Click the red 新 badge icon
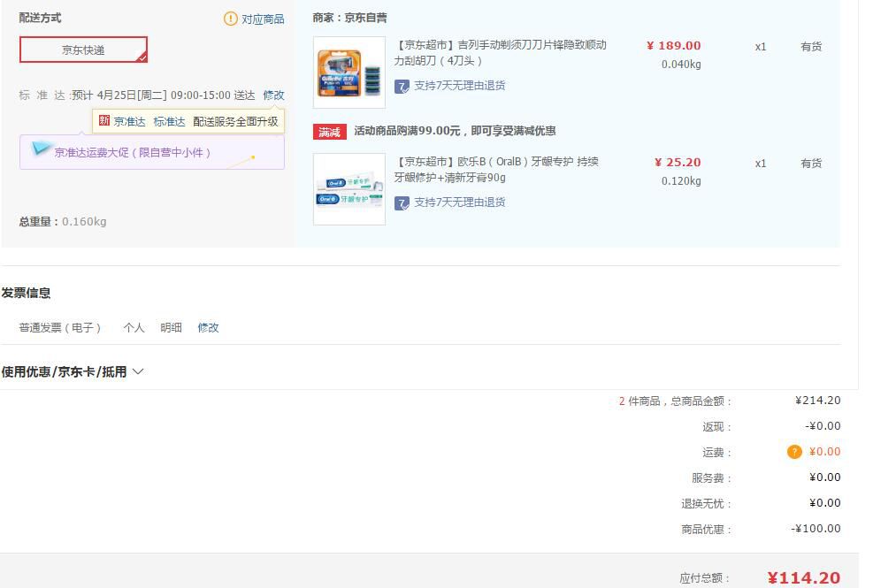The image size is (873, 588). pyautogui.click(x=104, y=120)
